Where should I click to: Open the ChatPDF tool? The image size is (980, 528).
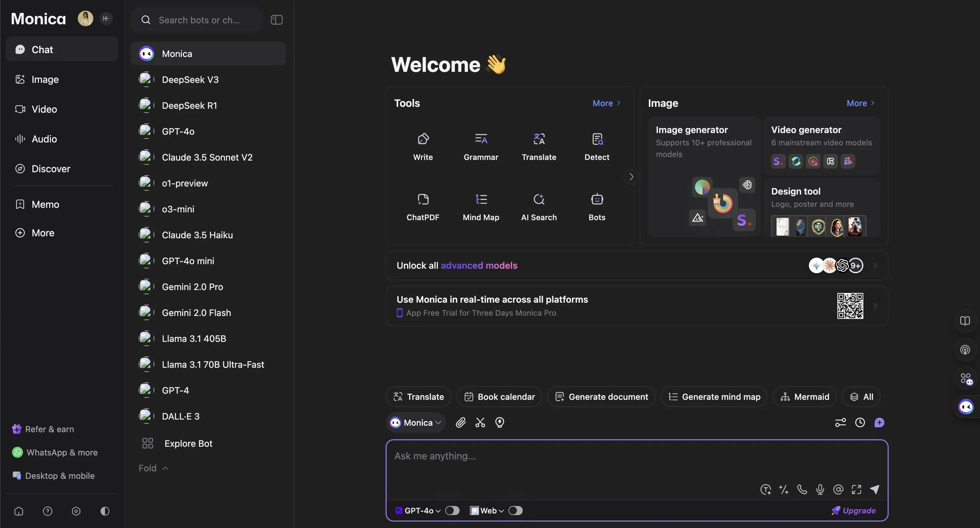tap(423, 207)
